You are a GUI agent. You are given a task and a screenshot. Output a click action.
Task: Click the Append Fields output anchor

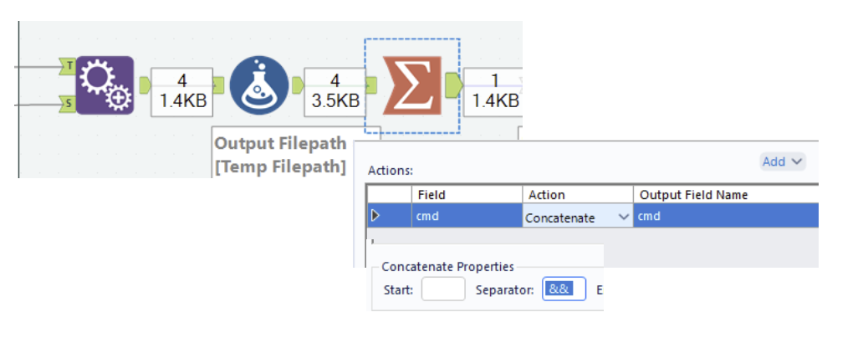[x=145, y=84]
